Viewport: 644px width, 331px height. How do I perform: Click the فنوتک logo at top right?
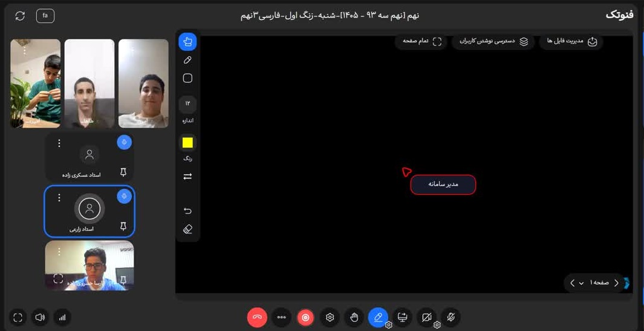click(619, 15)
